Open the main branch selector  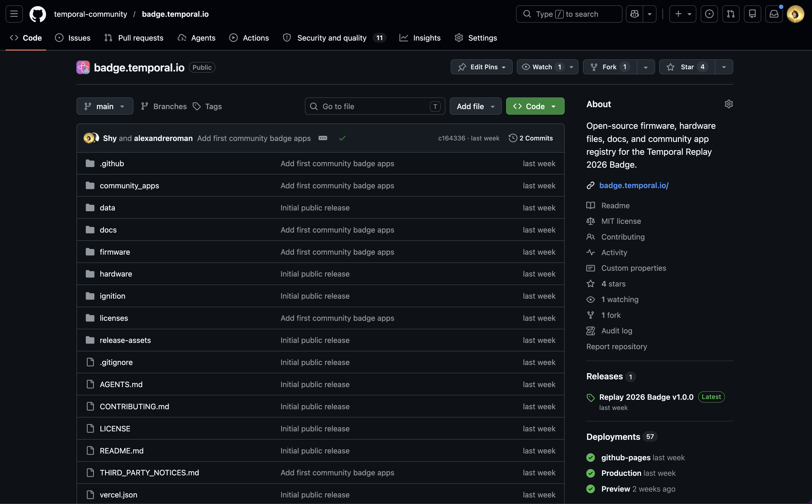click(x=105, y=106)
